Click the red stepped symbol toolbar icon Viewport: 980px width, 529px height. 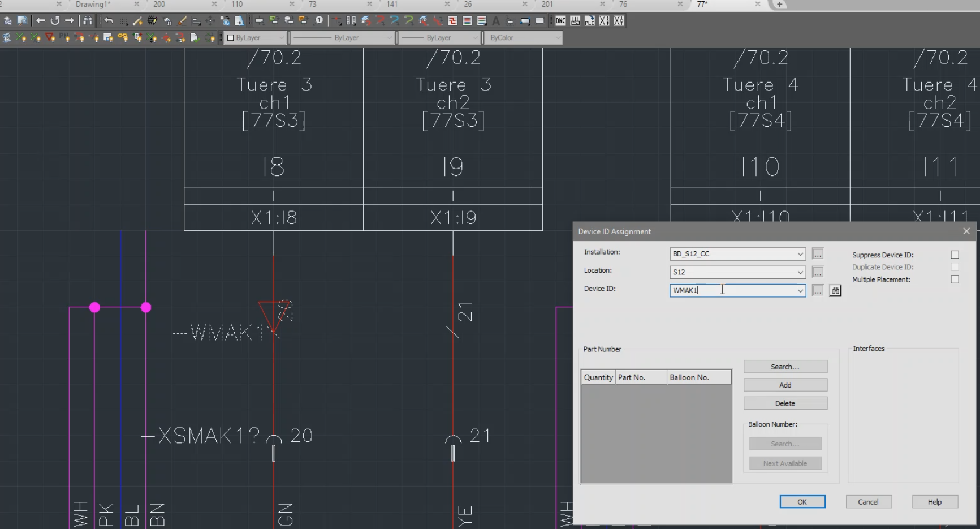click(452, 20)
